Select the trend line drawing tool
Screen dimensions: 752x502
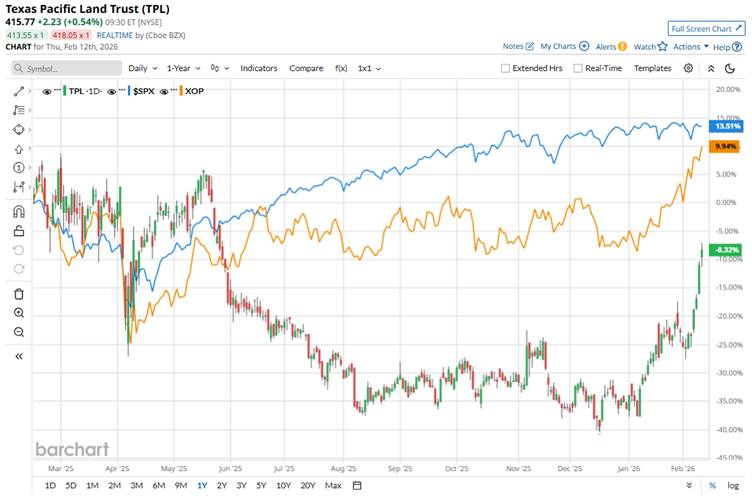click(x=19, y=90)
